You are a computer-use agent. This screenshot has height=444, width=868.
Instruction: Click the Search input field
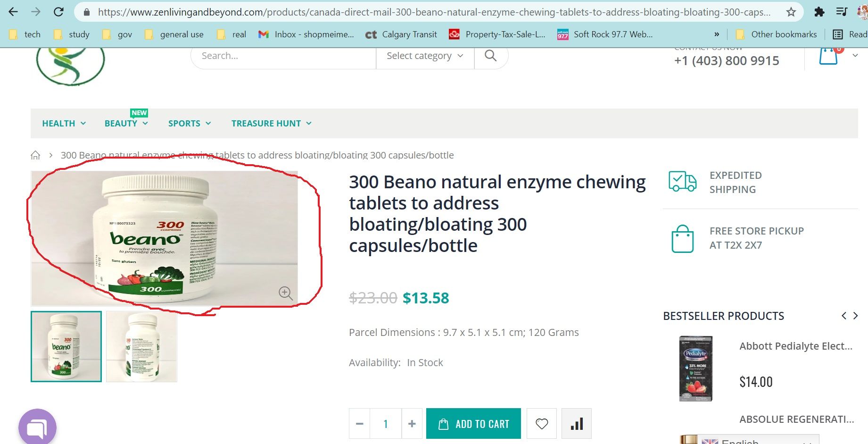(x=283, y=56)
